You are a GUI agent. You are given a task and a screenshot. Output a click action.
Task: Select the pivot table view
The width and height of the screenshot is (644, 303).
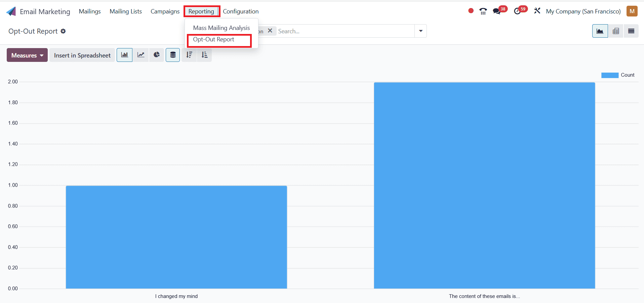pos(616,31)
